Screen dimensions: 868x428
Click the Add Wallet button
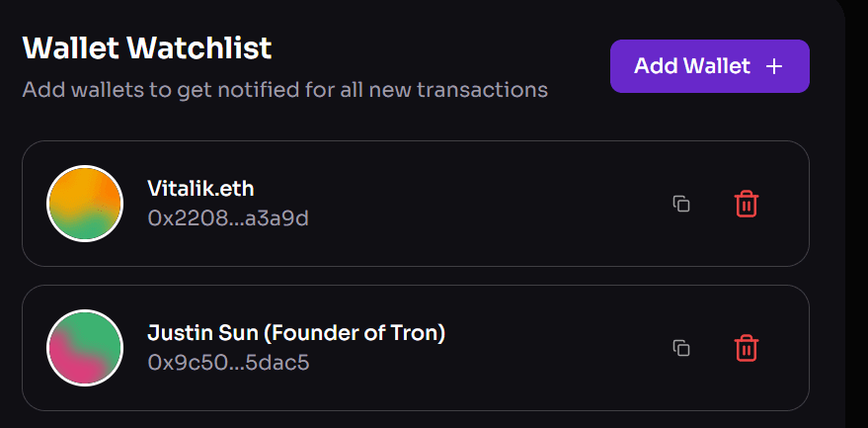710,66
